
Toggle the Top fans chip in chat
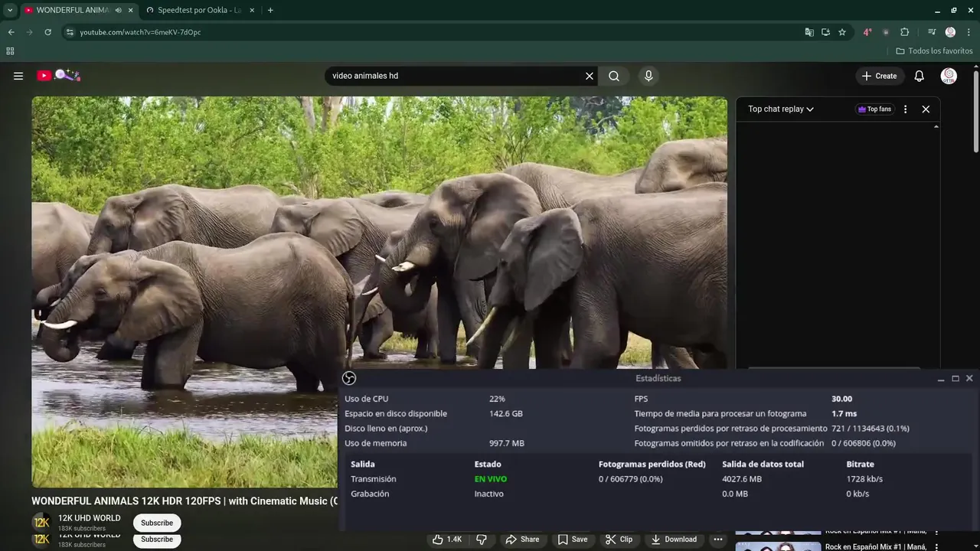(874, 109)
